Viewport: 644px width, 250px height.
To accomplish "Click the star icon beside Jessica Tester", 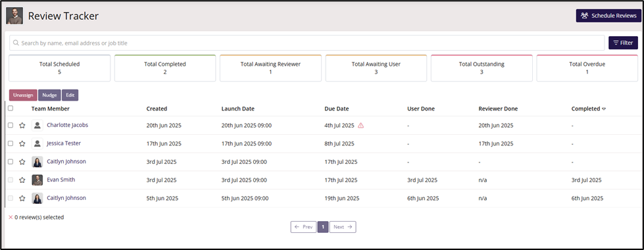I will [x=22, y=143].
